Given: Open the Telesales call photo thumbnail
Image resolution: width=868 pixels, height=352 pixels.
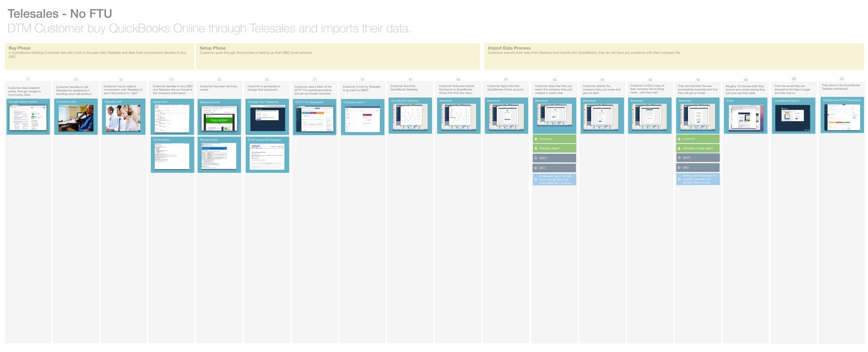Looking at the screenshot, I should [x=124, y=118].
